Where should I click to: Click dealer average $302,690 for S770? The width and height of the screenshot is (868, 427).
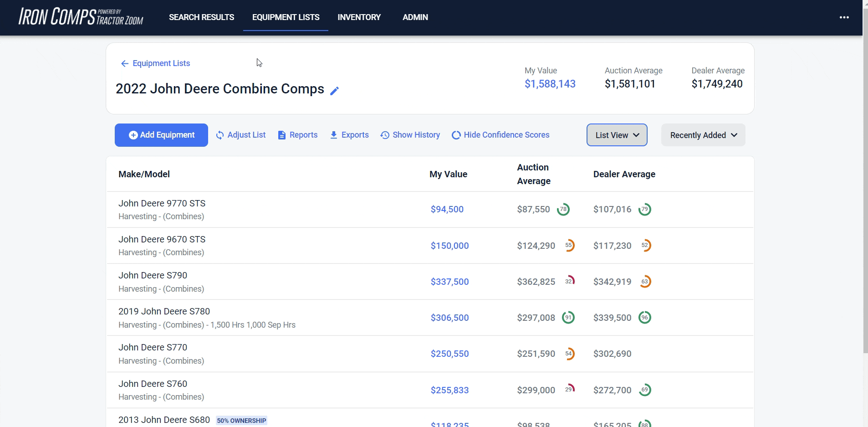click(x=612, y=354)
